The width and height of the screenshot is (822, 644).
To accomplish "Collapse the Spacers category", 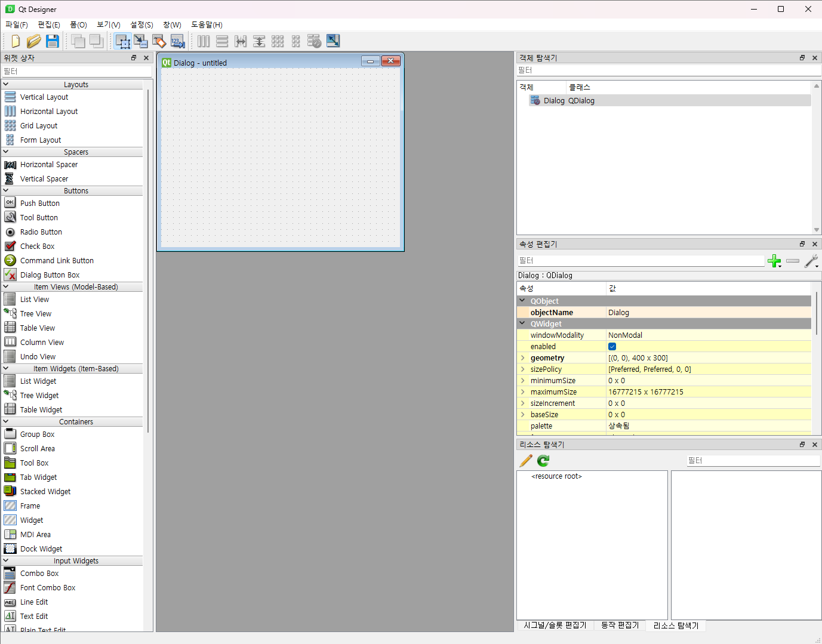I will click(6, 152).
